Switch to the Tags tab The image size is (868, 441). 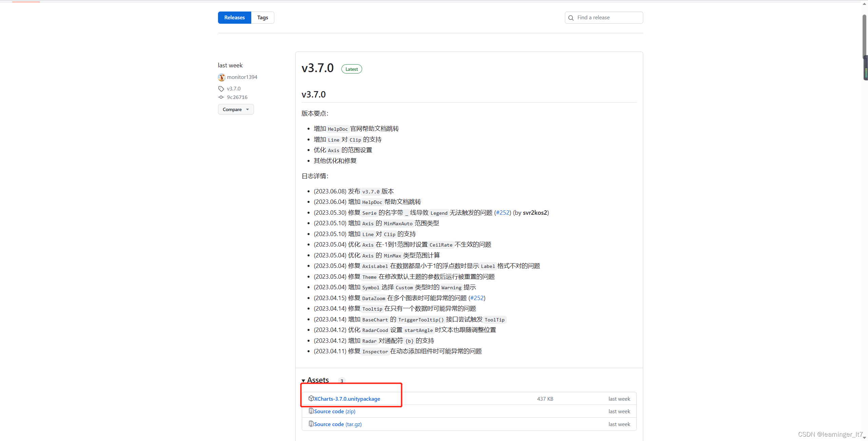pos(262,18)
